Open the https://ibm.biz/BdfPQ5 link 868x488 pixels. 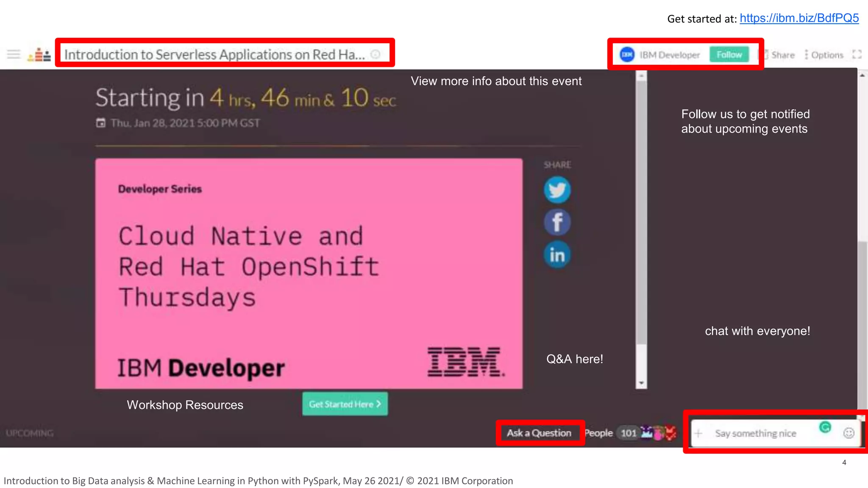(799, 18)
